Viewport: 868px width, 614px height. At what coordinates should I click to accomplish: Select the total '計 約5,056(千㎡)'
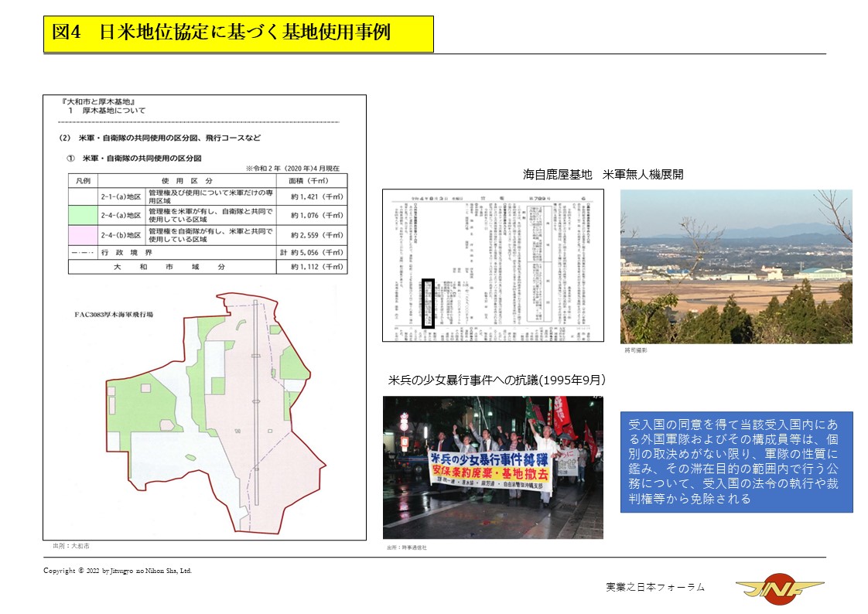312,253
